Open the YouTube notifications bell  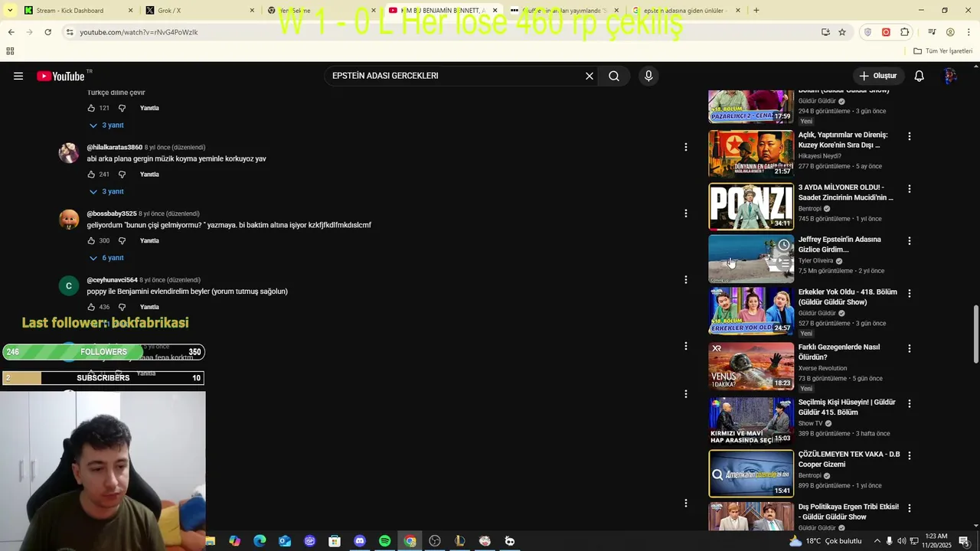(920, 76)
